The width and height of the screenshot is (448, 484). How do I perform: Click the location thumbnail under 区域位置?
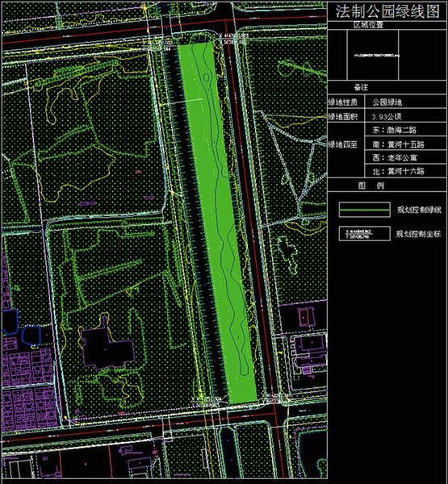(x=373, y=55)
